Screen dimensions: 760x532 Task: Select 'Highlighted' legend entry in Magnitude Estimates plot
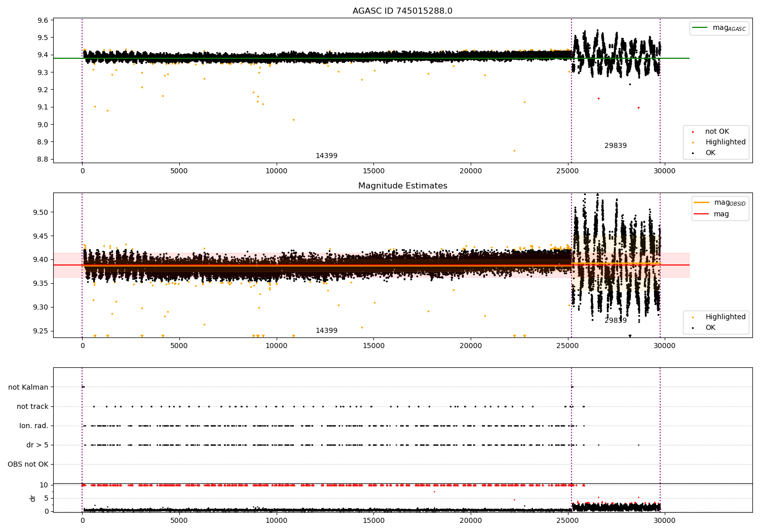tap(725, 317)
